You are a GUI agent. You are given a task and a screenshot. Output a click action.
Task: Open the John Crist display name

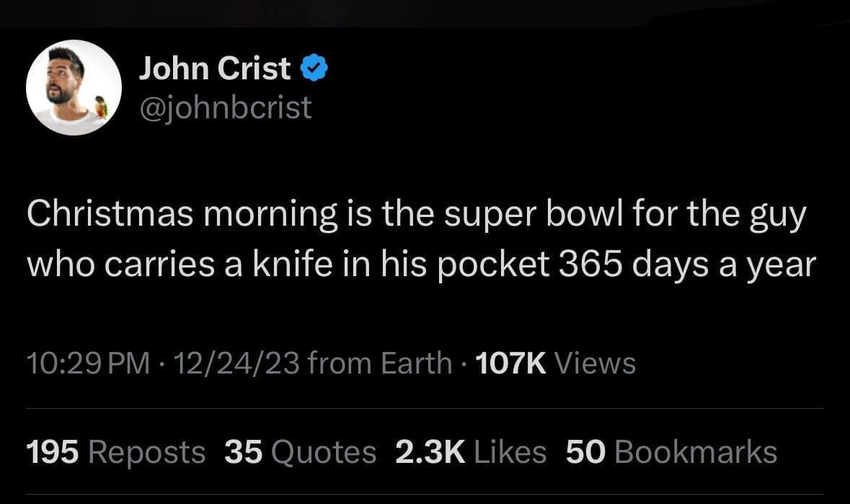pyautogui.click(x=214, y=69)
